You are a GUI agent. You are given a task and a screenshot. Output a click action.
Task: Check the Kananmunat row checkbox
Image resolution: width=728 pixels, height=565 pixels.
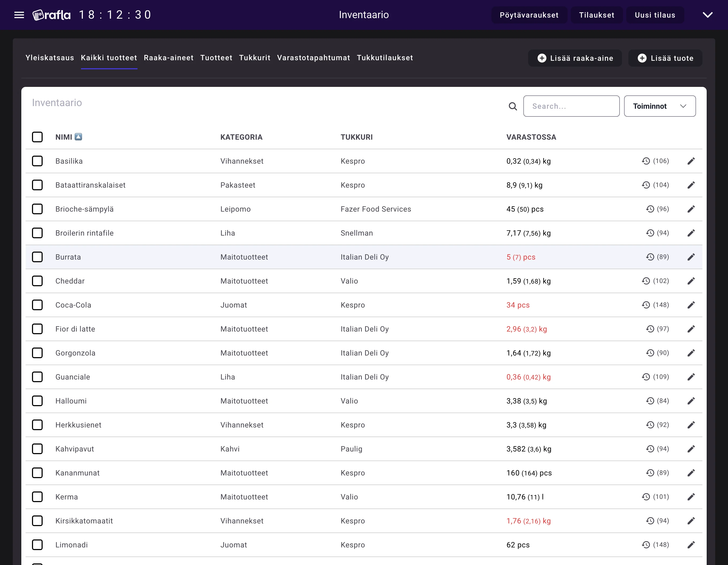click(37, 473)
